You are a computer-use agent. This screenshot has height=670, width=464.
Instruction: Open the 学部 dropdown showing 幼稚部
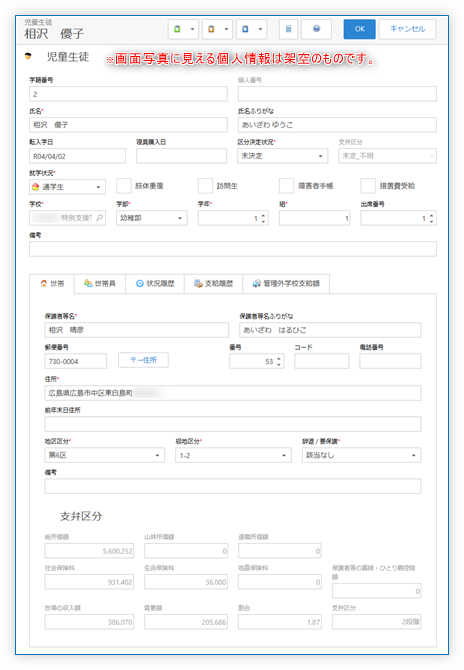coord(152,218)
